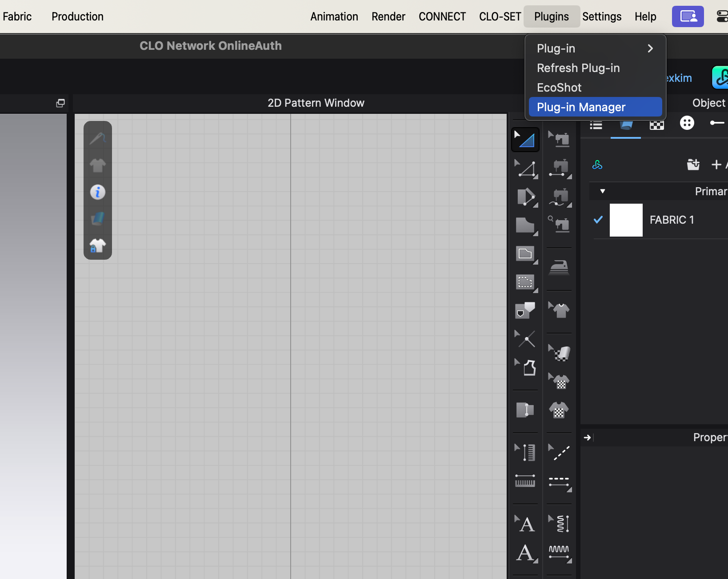
Task: Choose Refresh Plug-in from Plugins menu
Action: [596, 68]
